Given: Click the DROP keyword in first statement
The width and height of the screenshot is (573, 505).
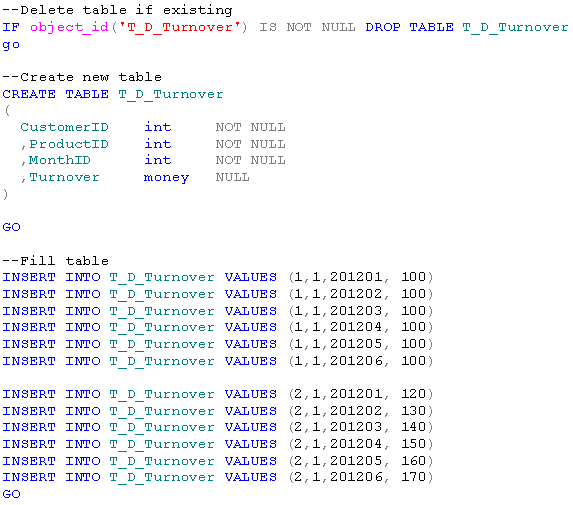Looking at the screenshot, I should pyautogui.click(x=383, y=27).
